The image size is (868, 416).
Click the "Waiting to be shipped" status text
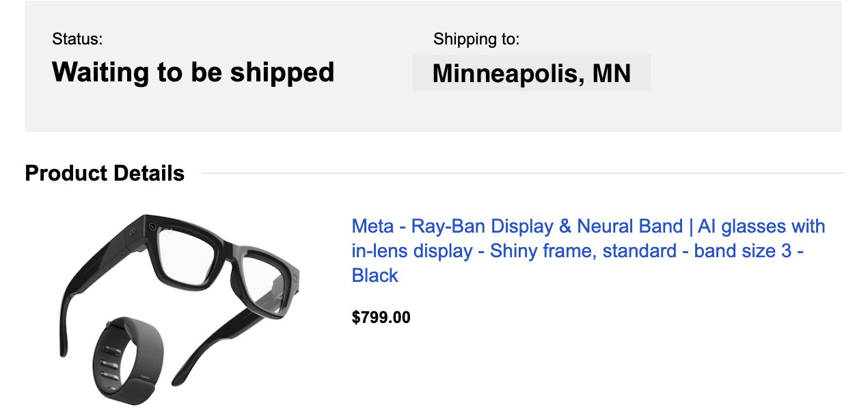pos(193,72)
